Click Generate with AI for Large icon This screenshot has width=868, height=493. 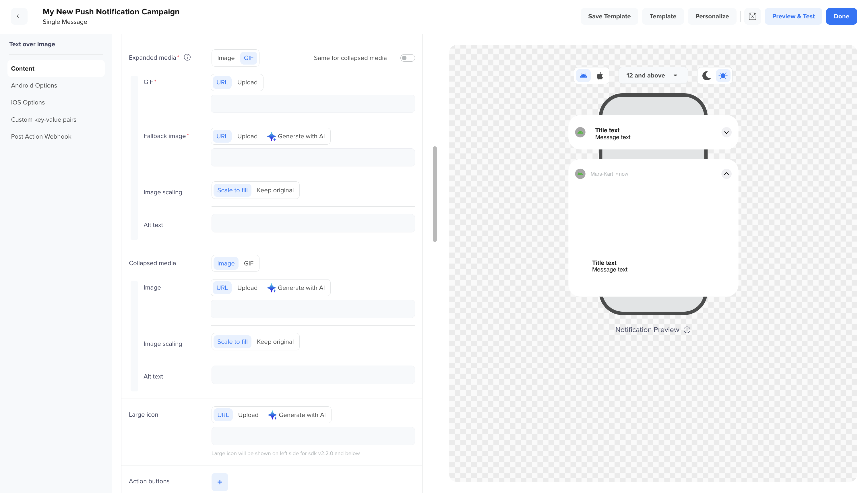click(x=297, y=415)
